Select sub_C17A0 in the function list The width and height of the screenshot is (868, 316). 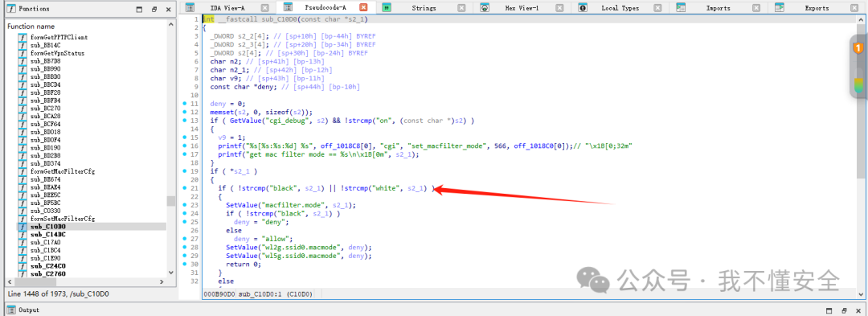[x=45, y=242]
